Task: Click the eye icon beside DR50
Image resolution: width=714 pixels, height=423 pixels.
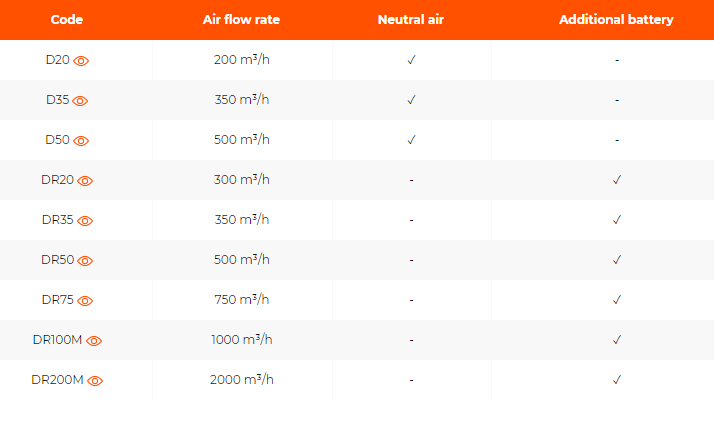Action: tap(85, 260)
